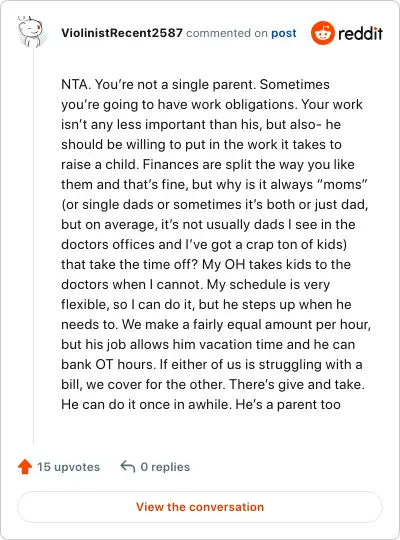Click the 'flexible, so I can do it' line
The height and width of the screenshot is (540, 400).
tap(206, 304)
